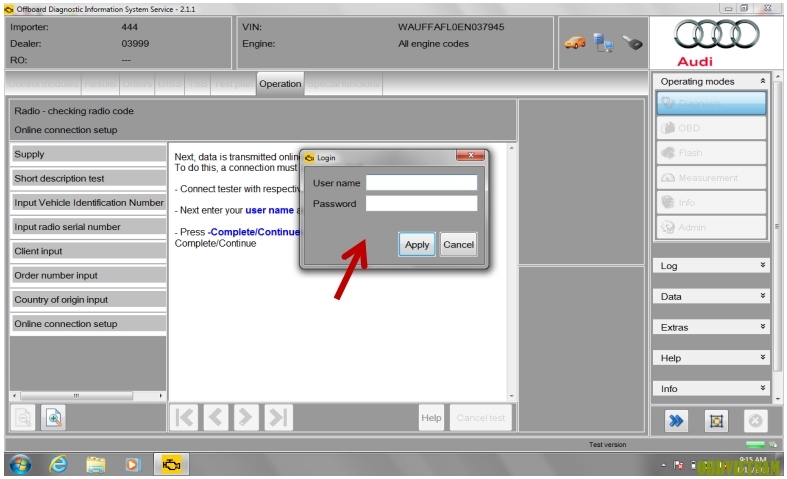Close the Login dialog
The width and height of the screenshot is (787, 479).
pos(470,155)
